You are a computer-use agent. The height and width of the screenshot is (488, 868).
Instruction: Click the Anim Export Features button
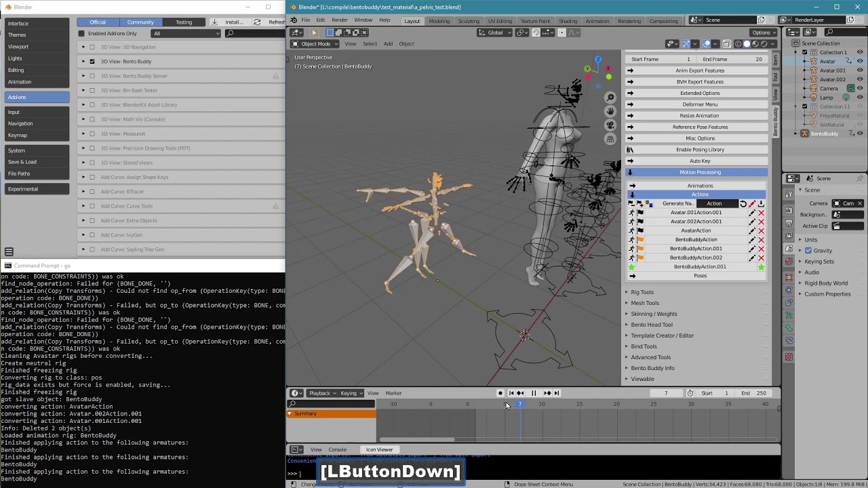pos(696,70)
